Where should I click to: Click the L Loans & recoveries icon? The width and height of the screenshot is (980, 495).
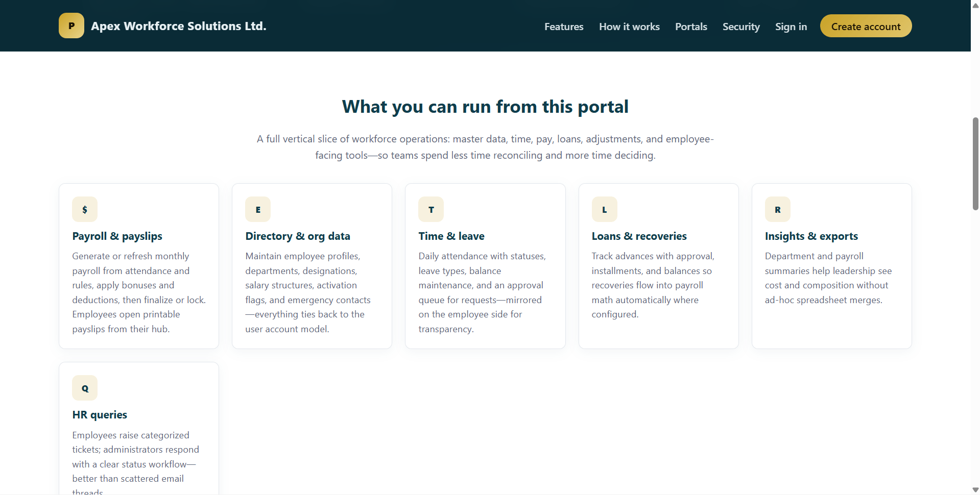point(605,209)
